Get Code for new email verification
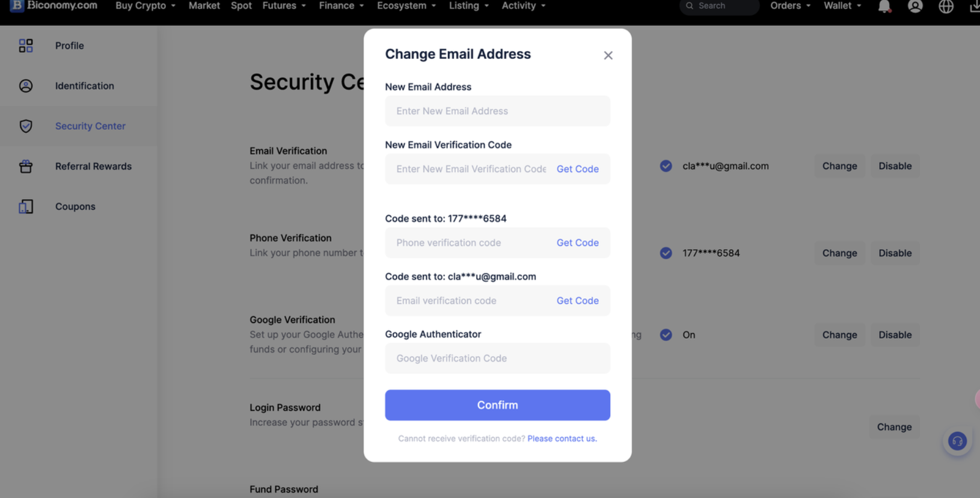 tap(577, 169)
